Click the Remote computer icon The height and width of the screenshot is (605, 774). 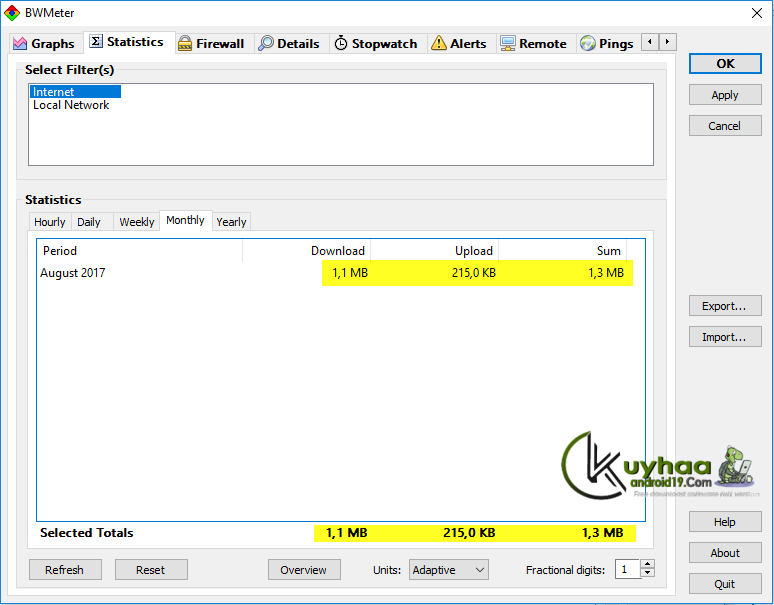click(507, 43)
